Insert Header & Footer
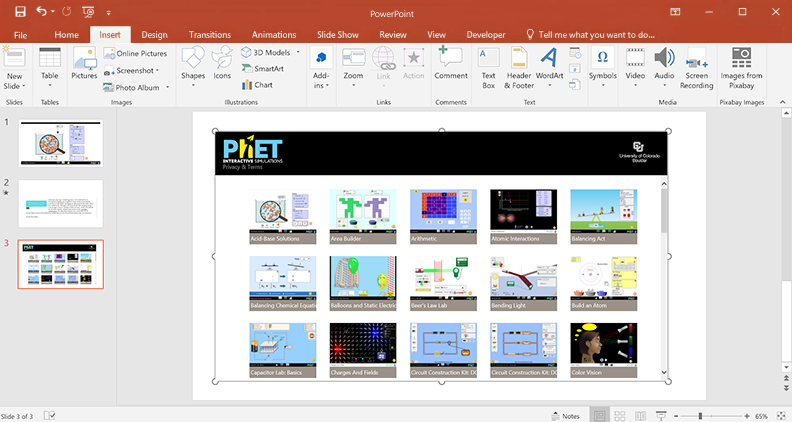Image resolution: width=792 pixels, height=422 pixels. tap(519, 68)
